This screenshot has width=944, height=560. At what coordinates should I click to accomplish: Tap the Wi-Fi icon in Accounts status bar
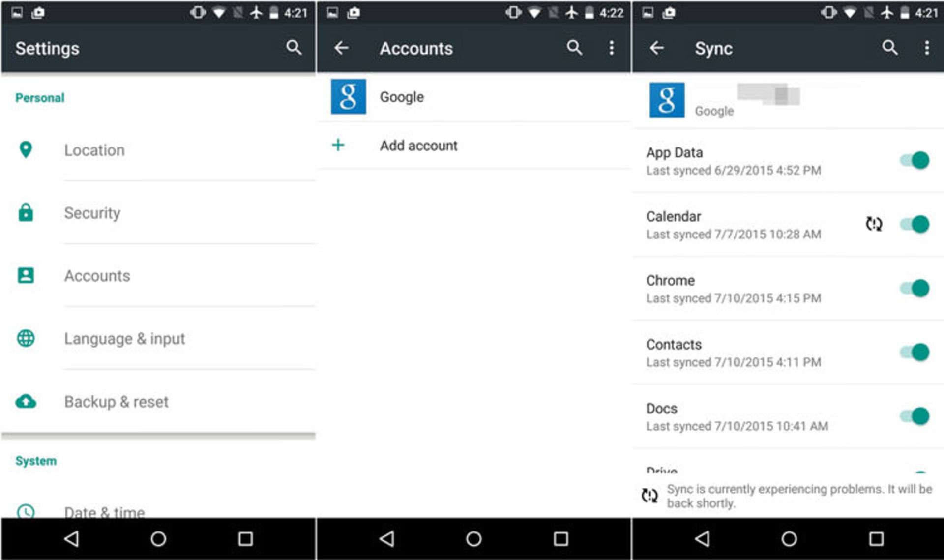534,12
